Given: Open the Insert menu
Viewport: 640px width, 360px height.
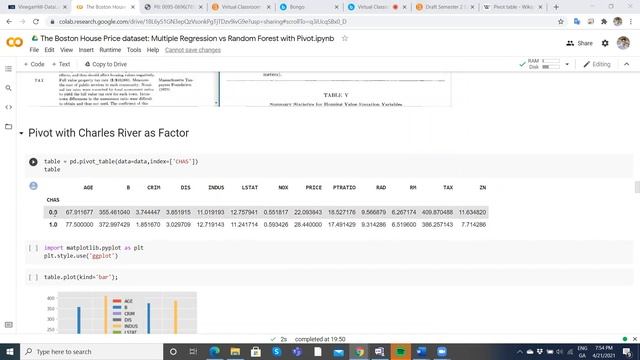Looking at the screenshot, I should point(86,50).
